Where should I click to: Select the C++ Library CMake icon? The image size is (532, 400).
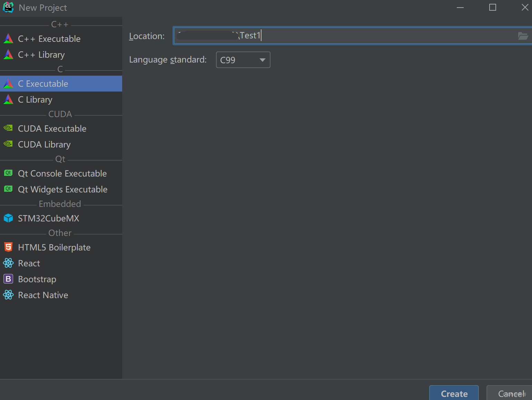coord(8,55)
